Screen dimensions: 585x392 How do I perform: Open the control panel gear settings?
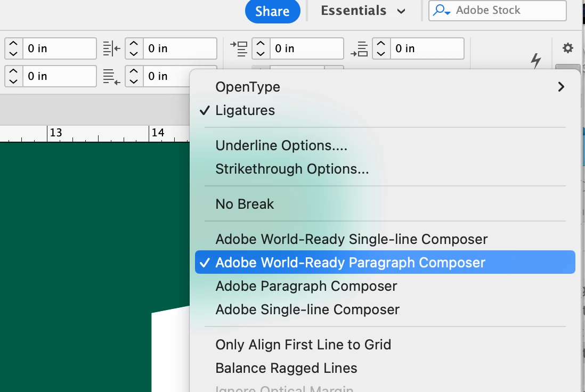coord(567,48)
